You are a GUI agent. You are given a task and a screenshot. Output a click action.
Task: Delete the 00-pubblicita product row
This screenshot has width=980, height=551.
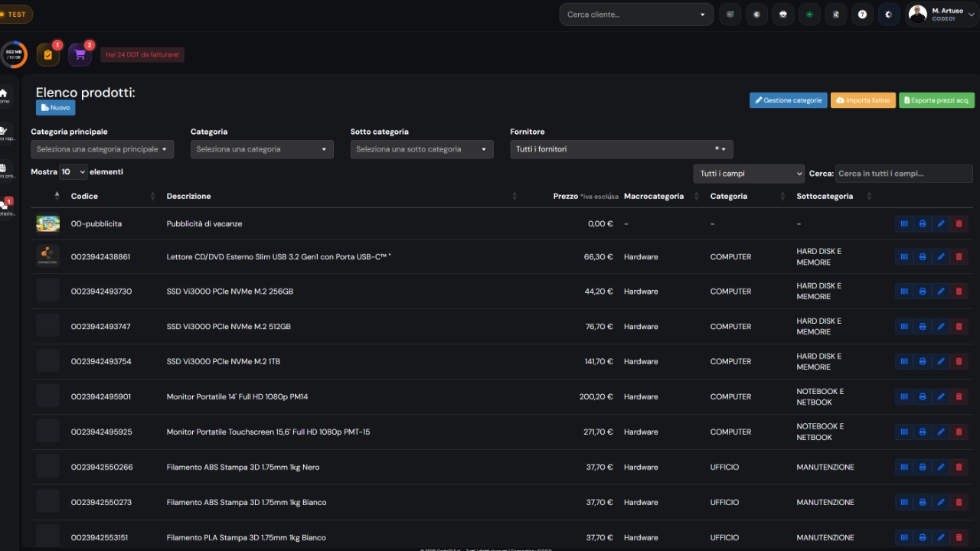pyautogui.click(x=959, y=223)
